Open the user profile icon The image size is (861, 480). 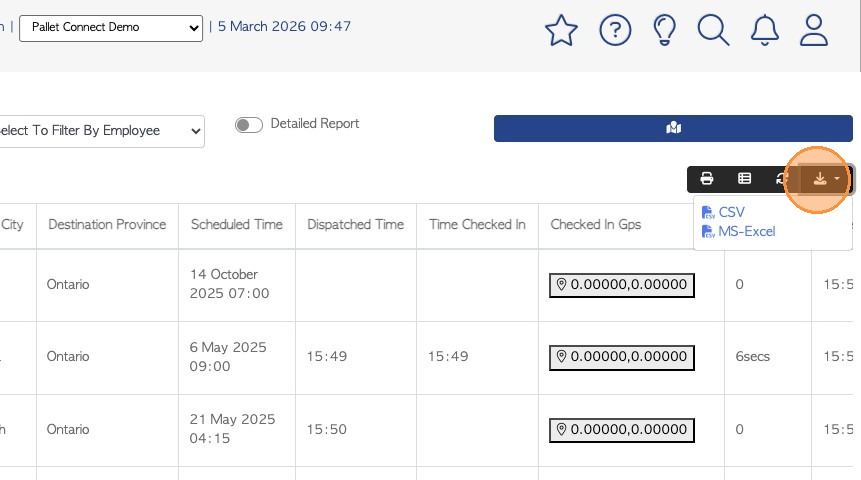[815, 30]
